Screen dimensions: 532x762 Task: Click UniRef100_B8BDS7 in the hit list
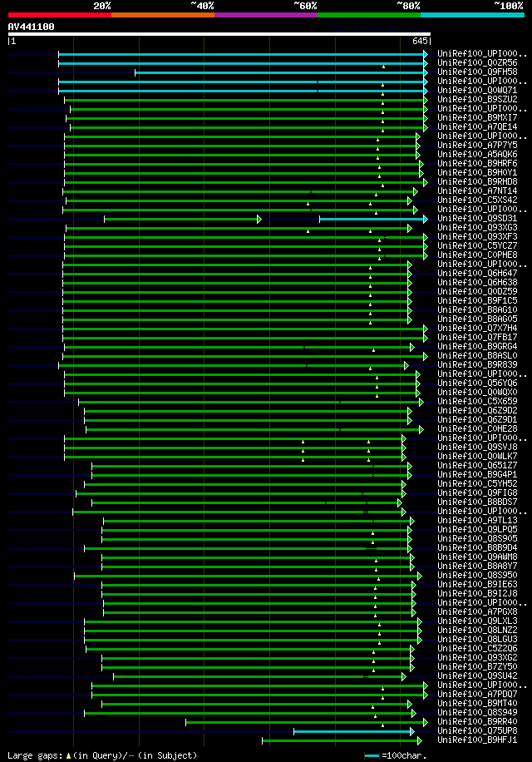pos(477,502)
